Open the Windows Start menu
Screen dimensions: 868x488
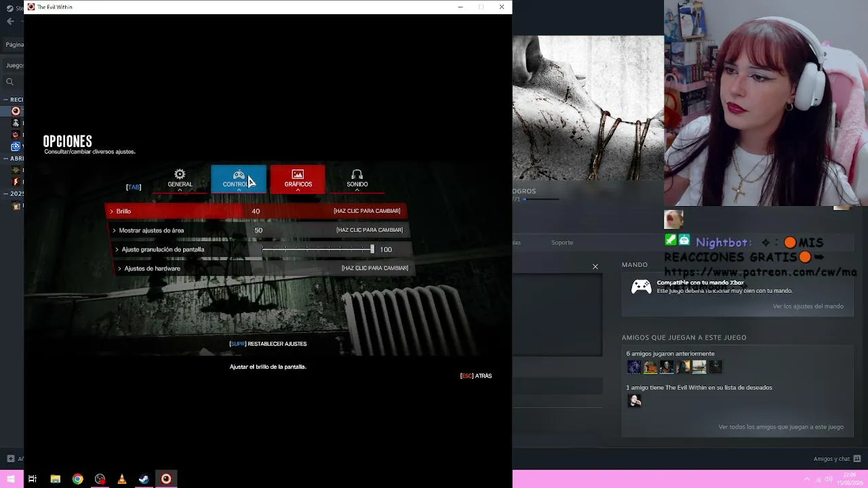[11, 479]
